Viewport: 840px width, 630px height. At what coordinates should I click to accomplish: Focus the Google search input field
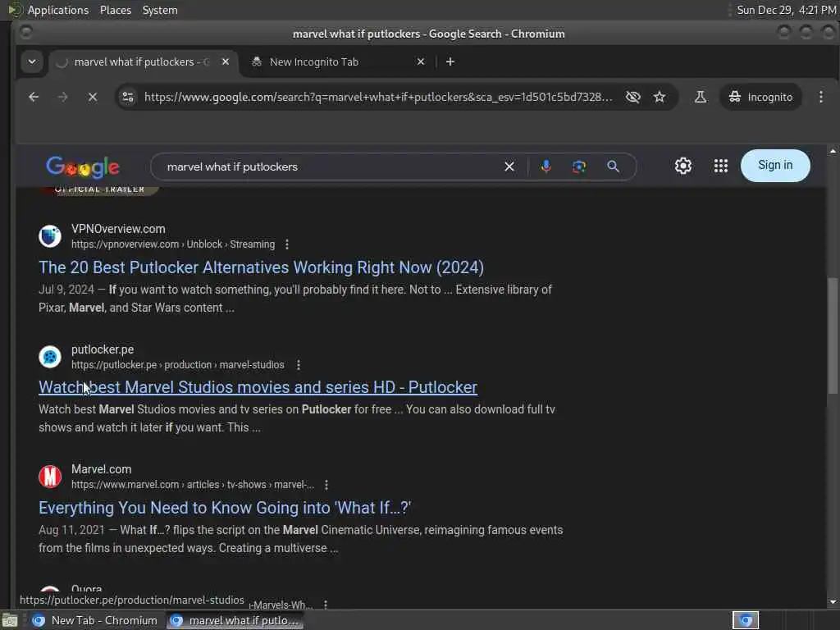tap(332, 167)
